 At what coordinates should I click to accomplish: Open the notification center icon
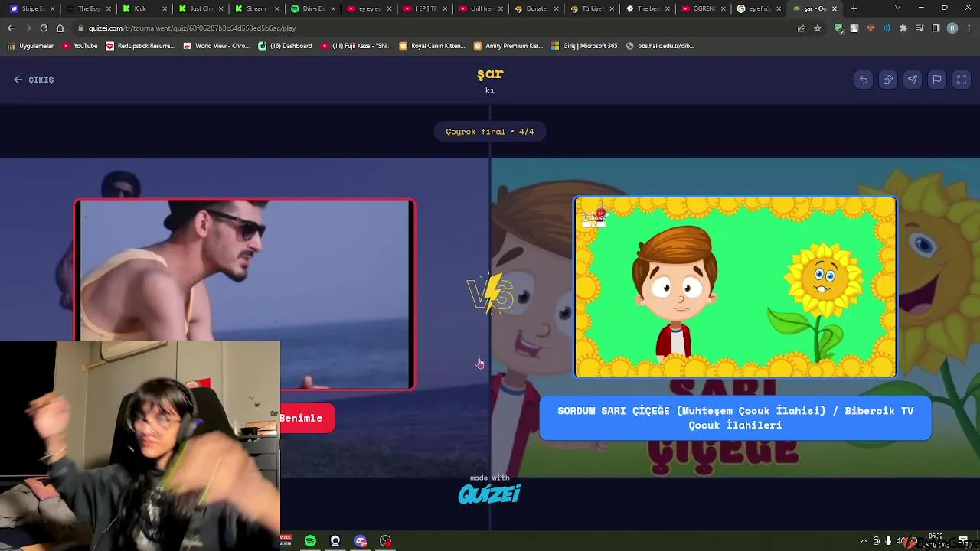(x=963, y=541)
